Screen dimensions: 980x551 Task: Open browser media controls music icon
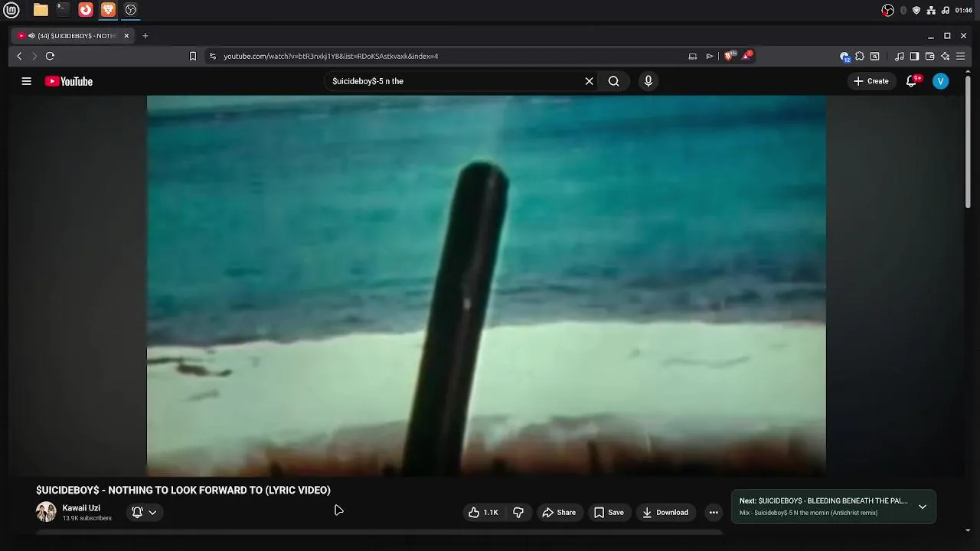click(900, 56)
